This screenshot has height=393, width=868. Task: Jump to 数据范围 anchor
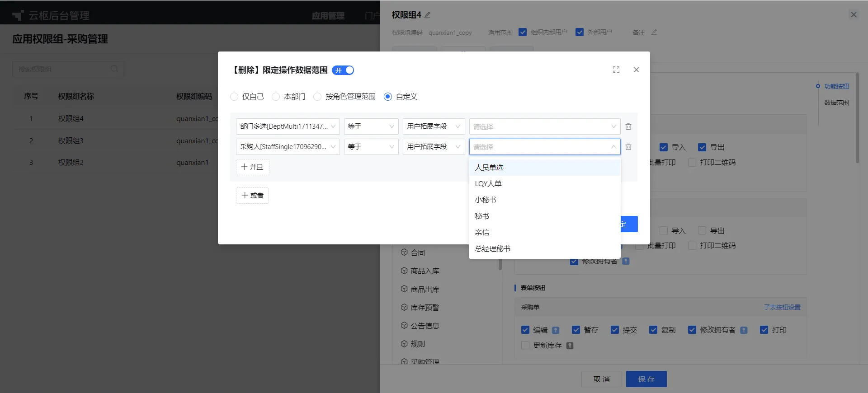point(836,103)
